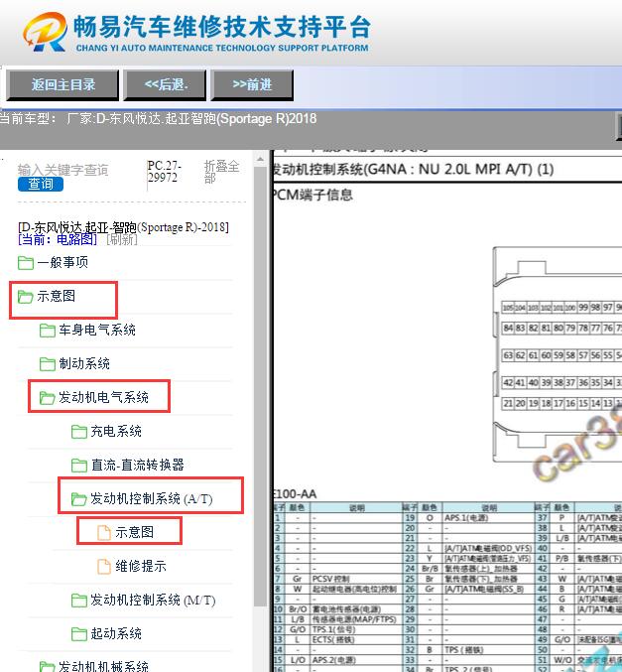Image resolution: width=622 pixels, height=672 pixels.
Task: Click the 返回主目录 button
Action: click(62, 84)
